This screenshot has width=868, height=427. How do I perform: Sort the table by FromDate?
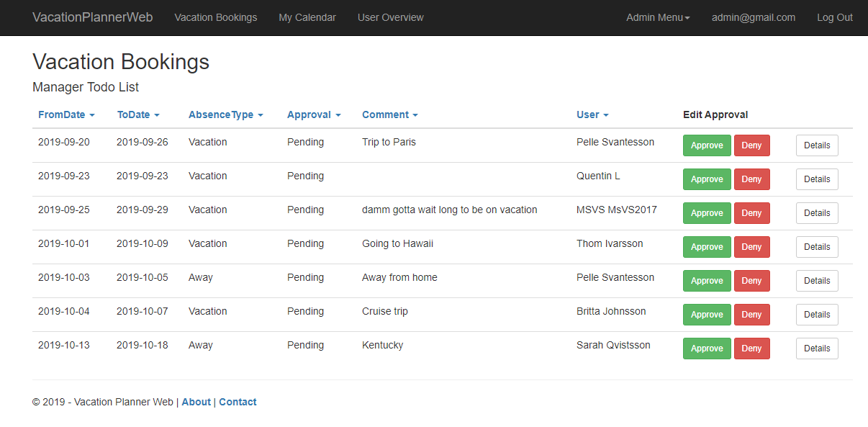tap(66, 114)
